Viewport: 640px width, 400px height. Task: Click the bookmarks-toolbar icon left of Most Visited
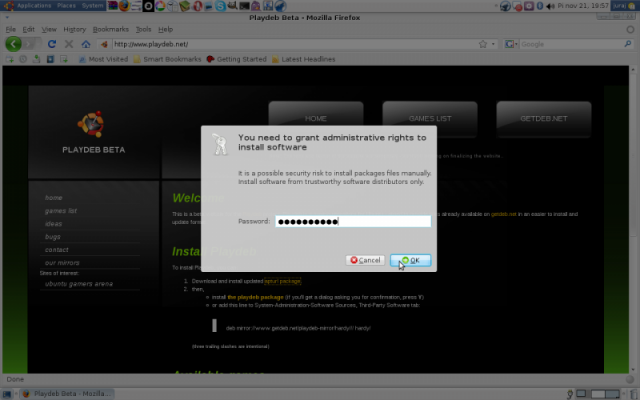[64, 59]
